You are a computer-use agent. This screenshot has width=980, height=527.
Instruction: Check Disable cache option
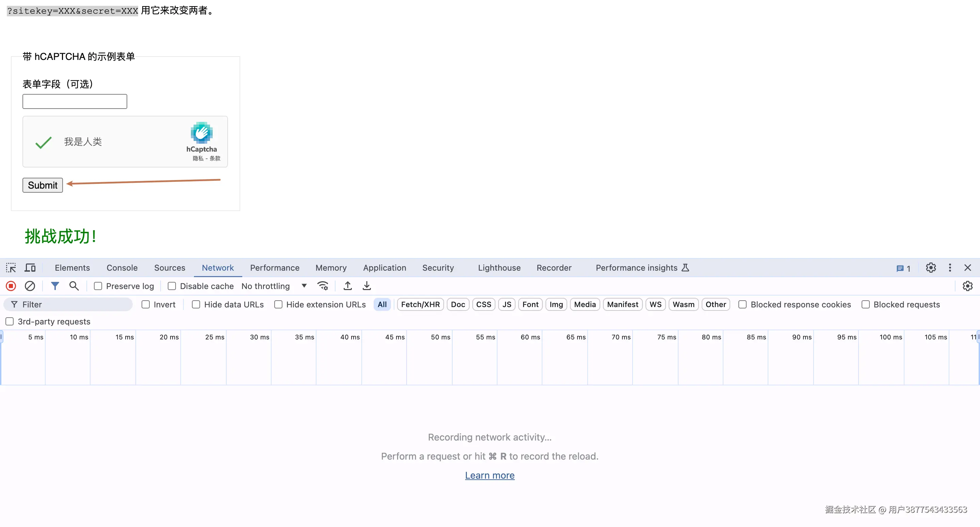pos(172,286)
